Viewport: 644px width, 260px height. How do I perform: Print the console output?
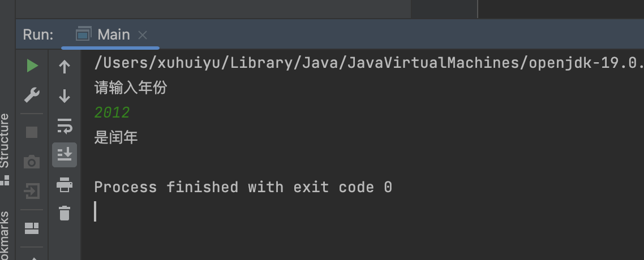(65, 184)
